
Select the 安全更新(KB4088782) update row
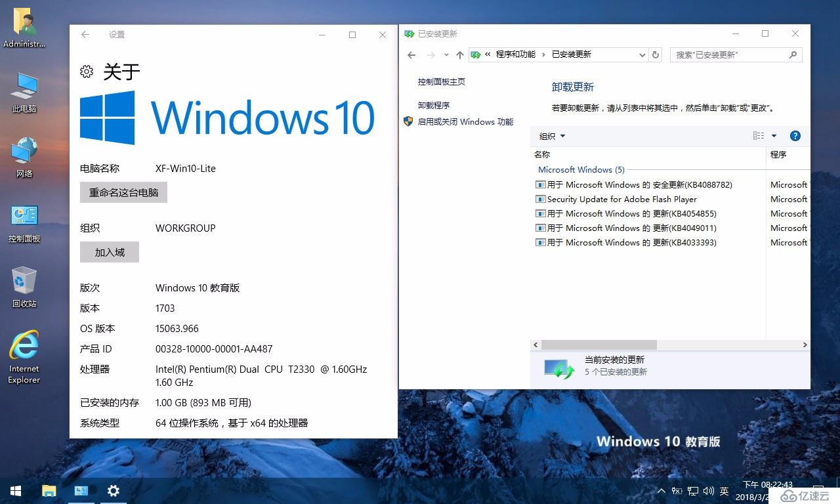click(x=634, y=185)
